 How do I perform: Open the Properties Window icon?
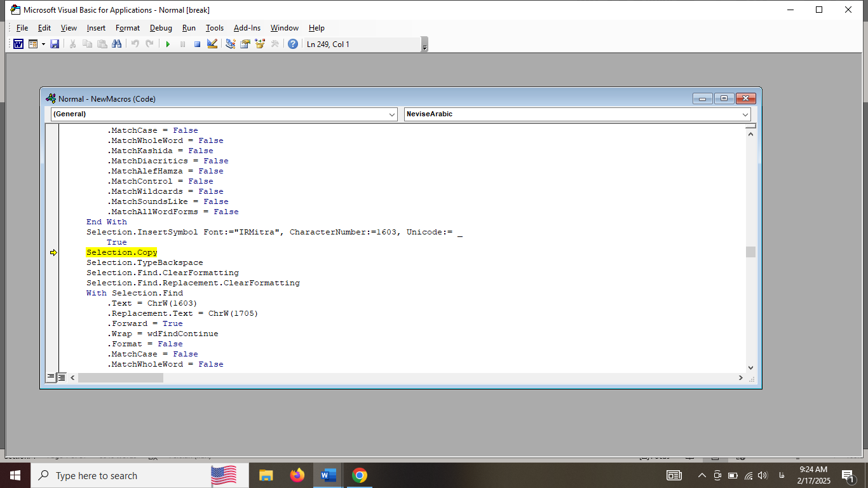[245, 44]
